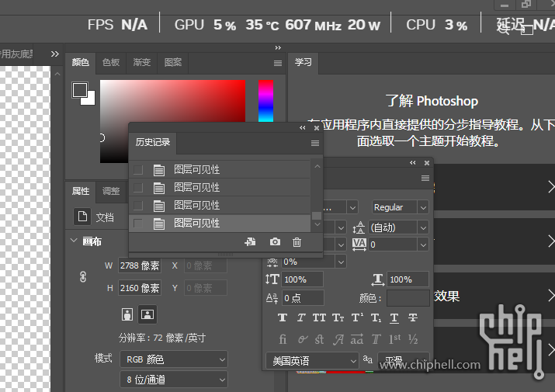Select the first 图层可见性 history state
This screenshot has height=392, width=555.
coord(220,170)
